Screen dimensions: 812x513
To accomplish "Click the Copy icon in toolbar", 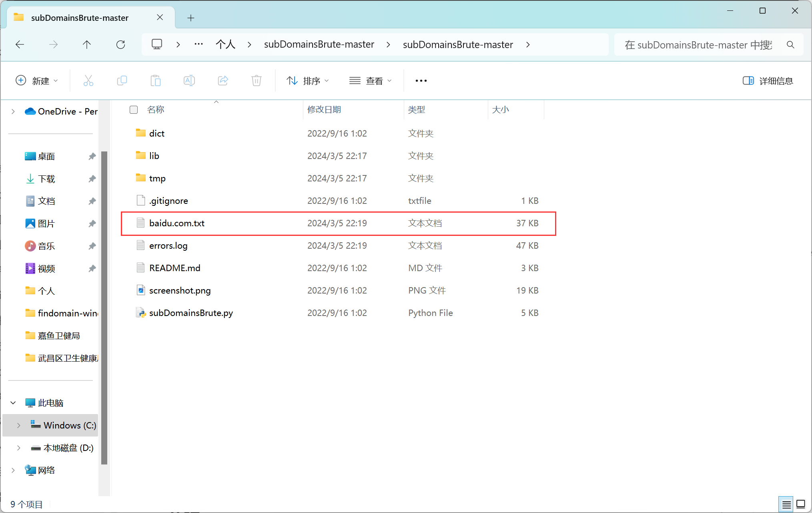I will [x=122, y=81].
